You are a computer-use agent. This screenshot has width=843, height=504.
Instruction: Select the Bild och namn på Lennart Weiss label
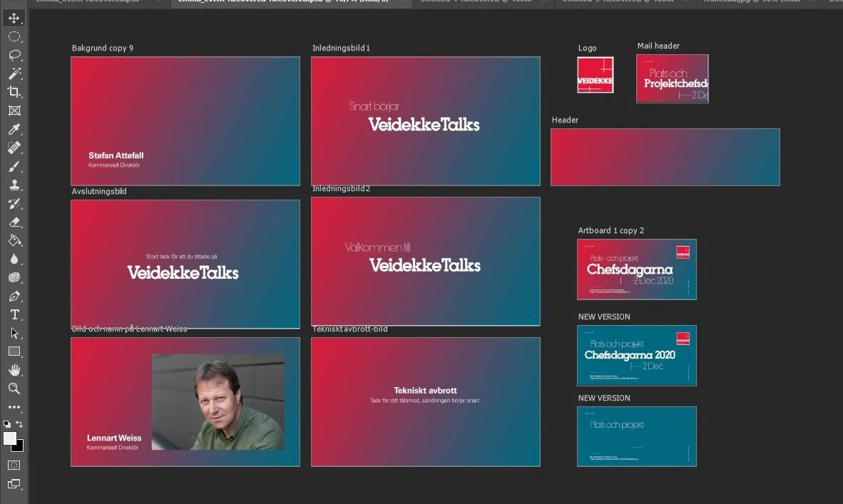(x=129, y=329)
